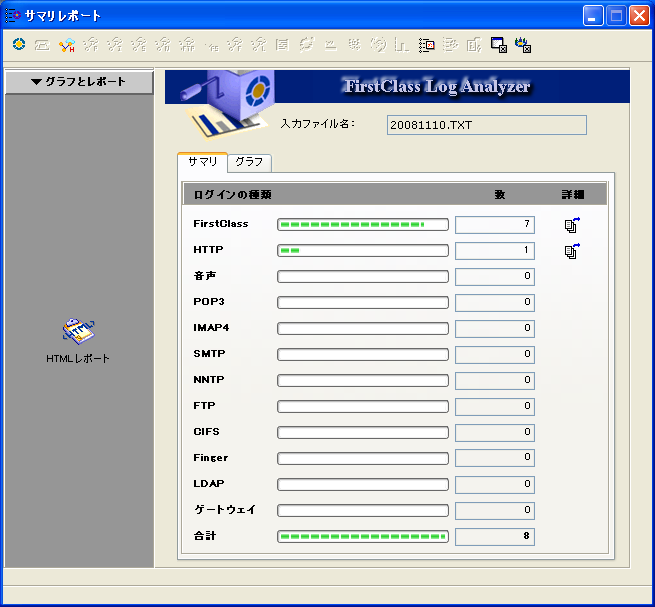Click the 音声 count field

click(x=495, y=277)
